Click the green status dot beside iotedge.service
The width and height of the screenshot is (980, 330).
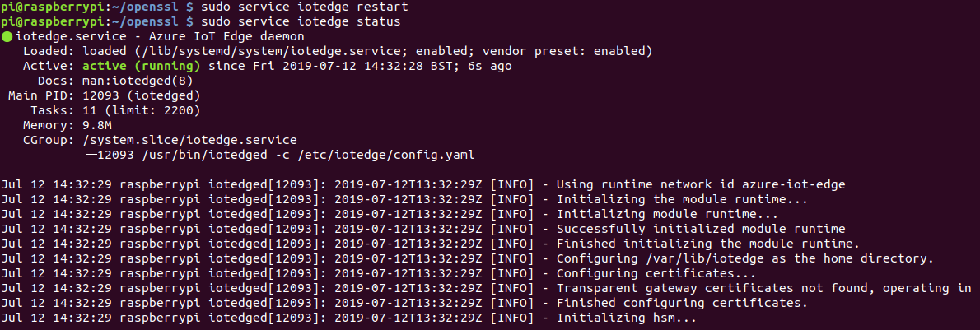click(x=7, y=37)
